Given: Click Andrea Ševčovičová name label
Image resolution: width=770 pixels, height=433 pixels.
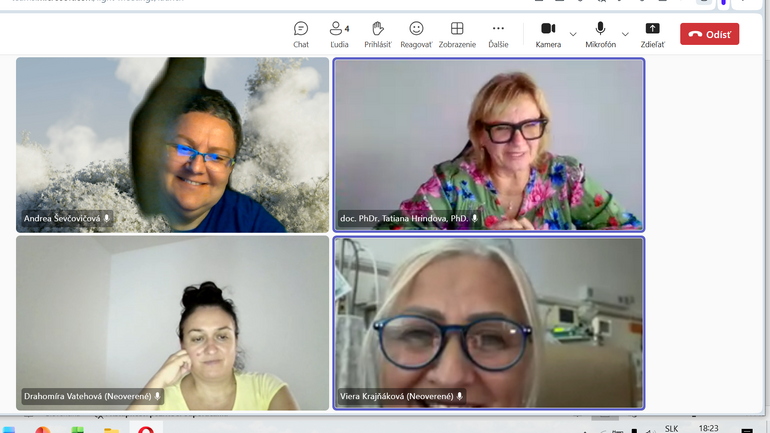Looking at the screenshot, I should coord(62,218).
